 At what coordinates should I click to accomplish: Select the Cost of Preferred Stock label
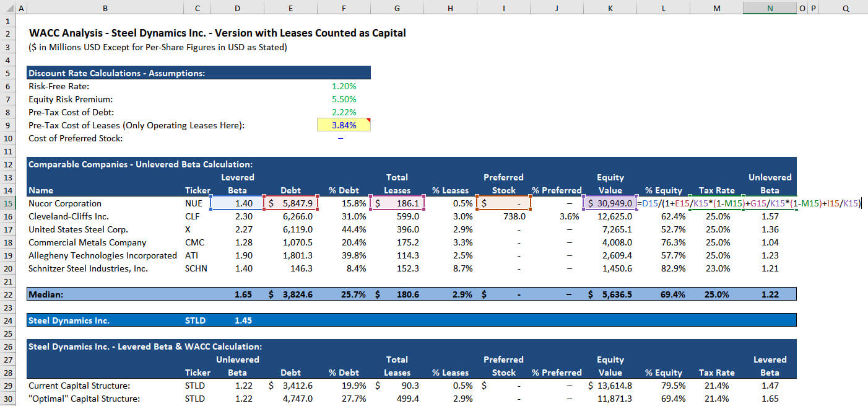click(76, 138)
